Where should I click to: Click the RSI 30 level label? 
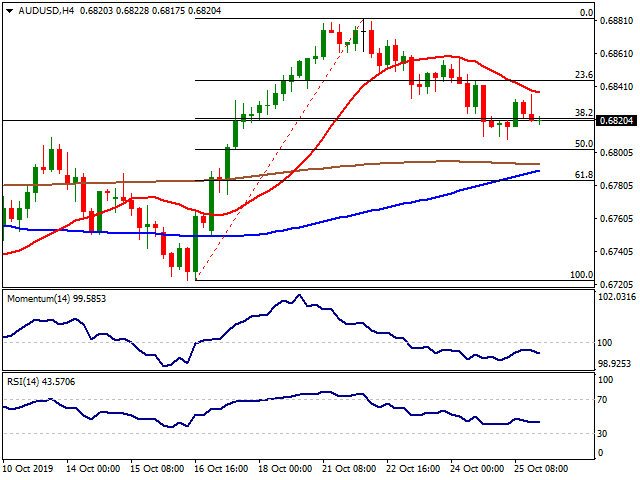point(602,433)
